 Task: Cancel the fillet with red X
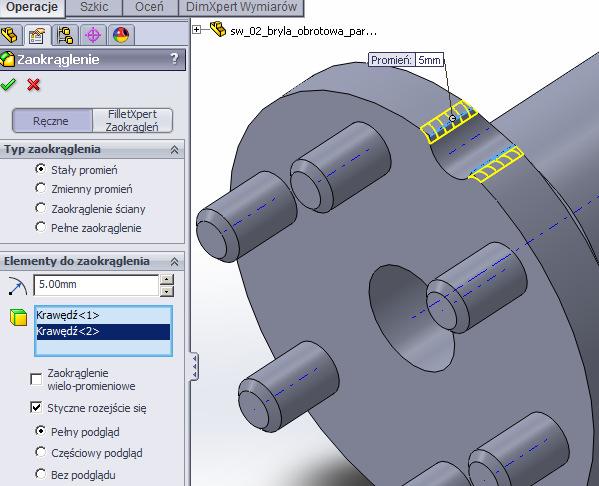(x=34, y=84)
